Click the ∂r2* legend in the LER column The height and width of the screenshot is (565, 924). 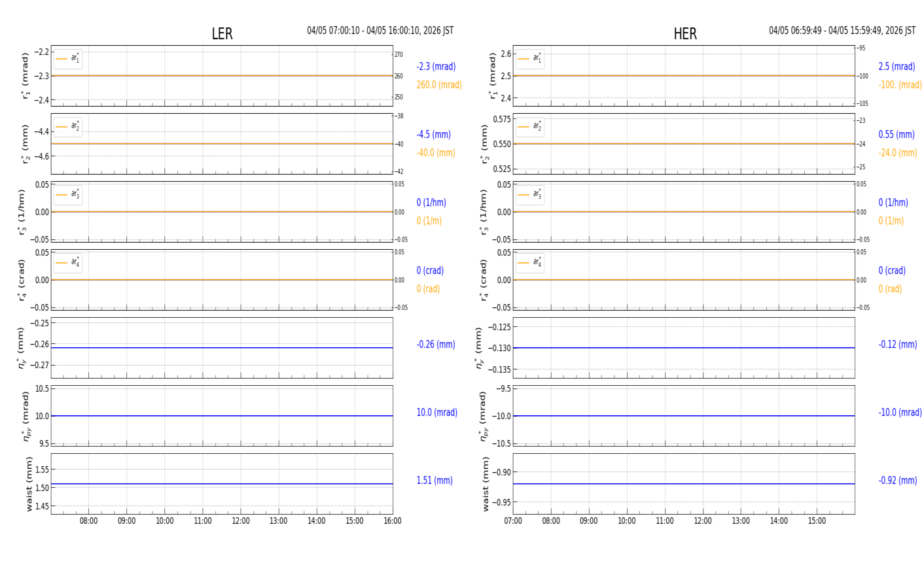[x=68, y=127]
